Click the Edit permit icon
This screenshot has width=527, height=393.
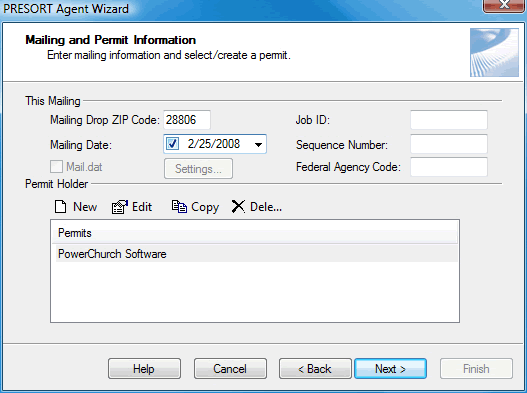tap(120, 207)
